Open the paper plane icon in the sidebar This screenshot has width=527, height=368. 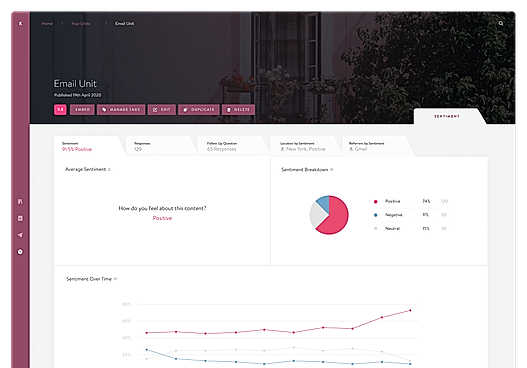pyautogui.click(x=20, y=235)
